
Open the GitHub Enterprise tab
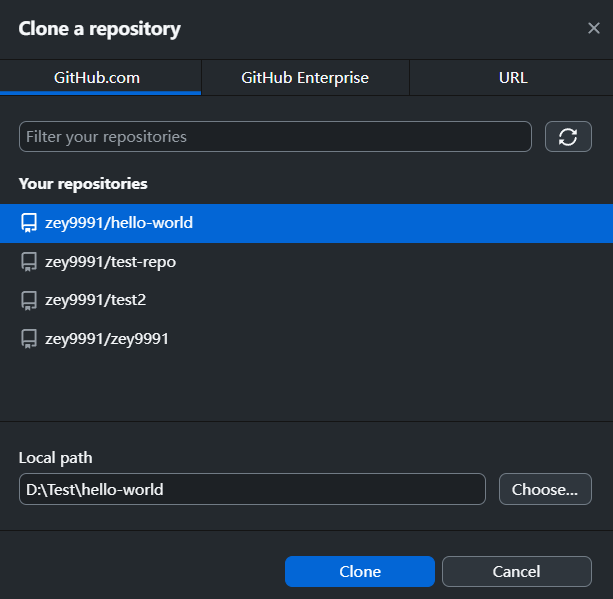click(x=305, y=77)
